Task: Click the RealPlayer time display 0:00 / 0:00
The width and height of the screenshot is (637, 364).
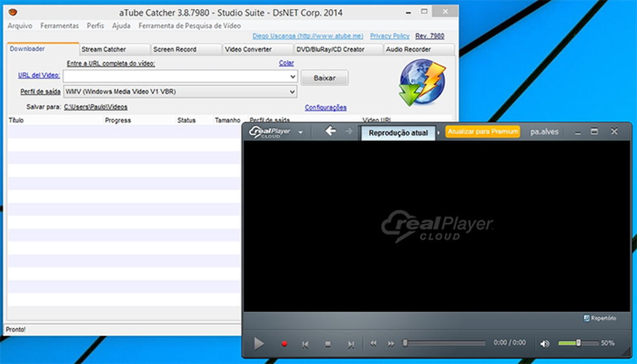Action: (x=509, y=343)
